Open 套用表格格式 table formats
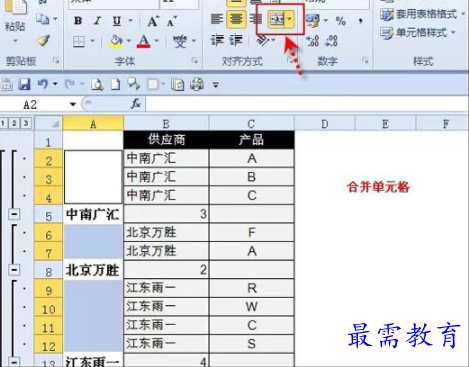 pos(423,14)
